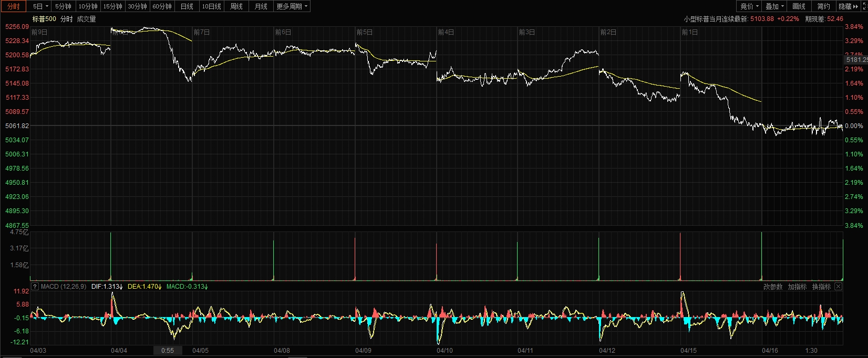Click the 0:55 time marker on the axis

pos(168,351)
